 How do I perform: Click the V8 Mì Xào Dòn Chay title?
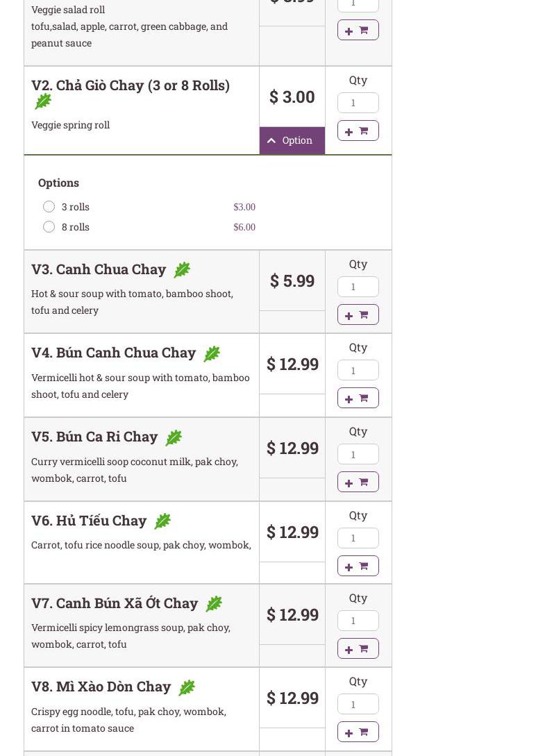[101, 687]
